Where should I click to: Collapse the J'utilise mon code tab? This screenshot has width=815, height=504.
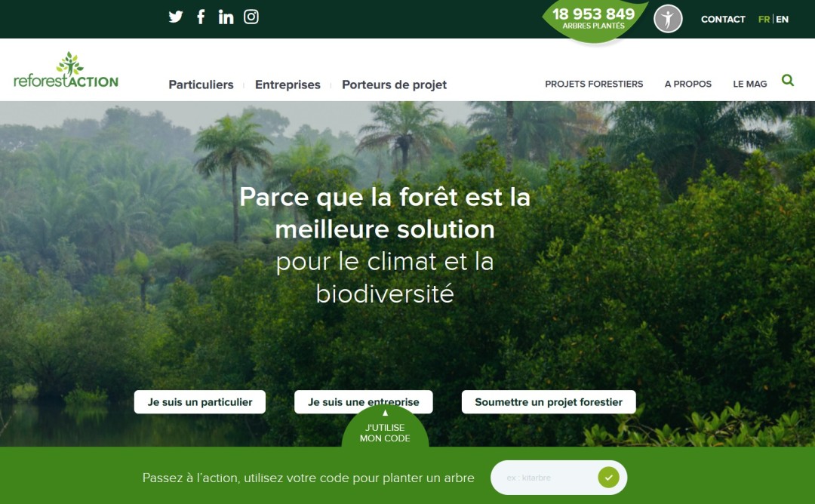tap(385, 428)
